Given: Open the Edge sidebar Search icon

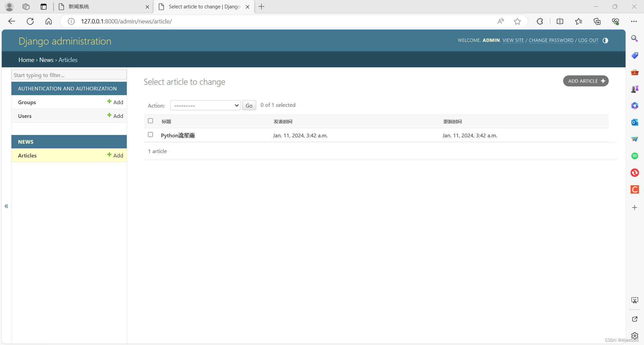Looking at the screenshot, I should [635, 39].
